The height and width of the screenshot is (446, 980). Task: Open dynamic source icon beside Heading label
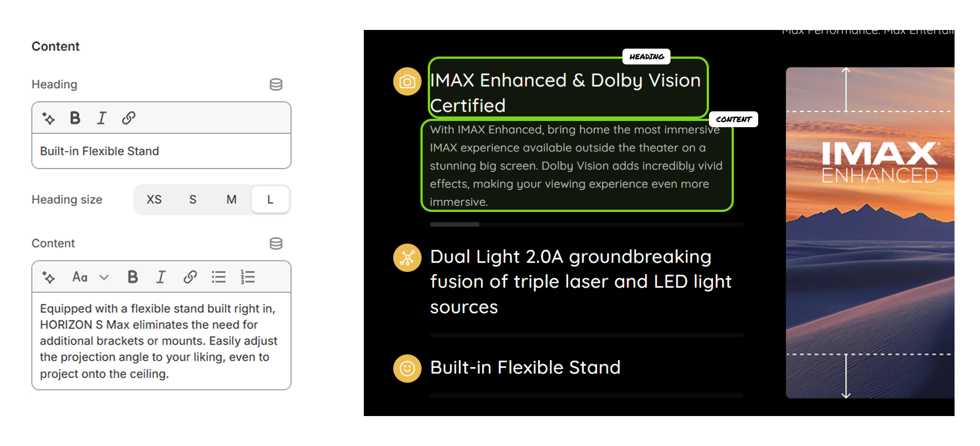pyautogui.click(x=276, y=85)
